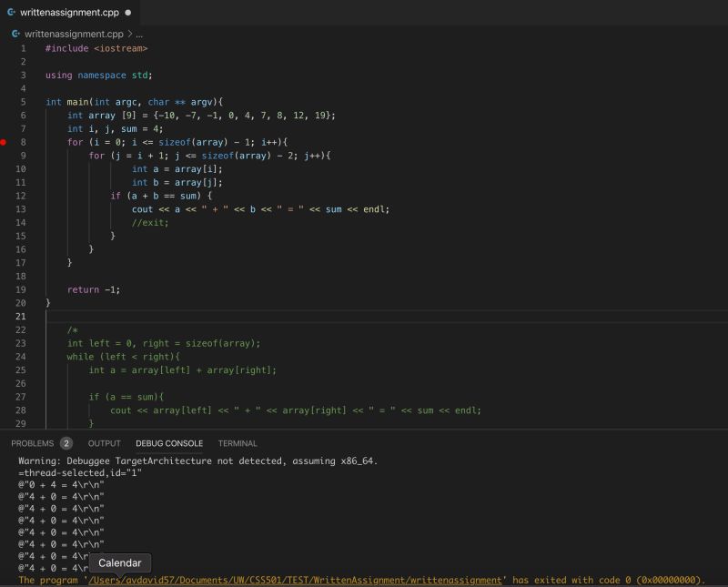Screen dimensions: 728x587
Task: Open the OUTPUT panel tab
Action: [x=103, y=443]
